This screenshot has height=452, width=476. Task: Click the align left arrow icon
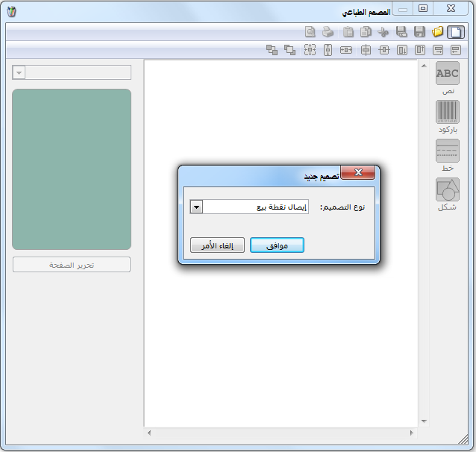(x=456, y=50)
